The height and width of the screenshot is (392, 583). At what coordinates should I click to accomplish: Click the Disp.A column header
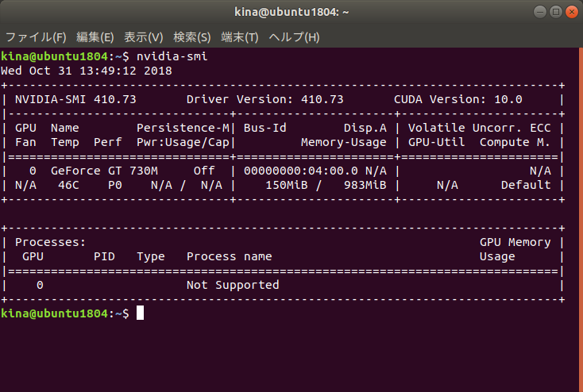365,128
